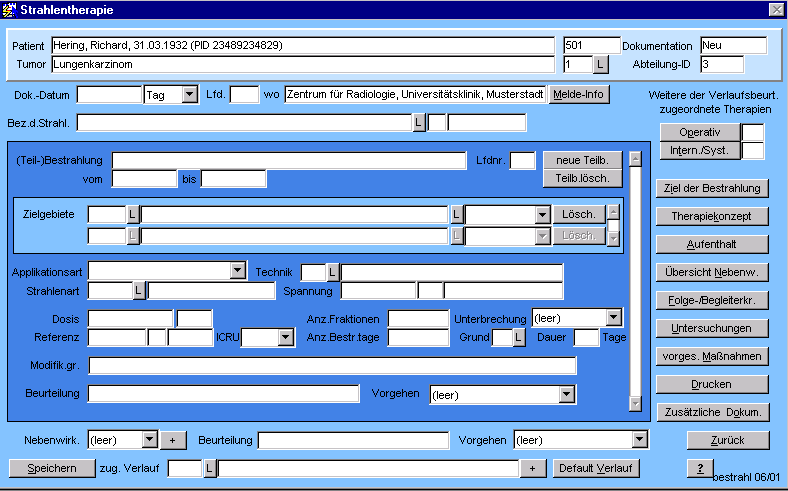Click the plus button left of Default Verlauf
The width and height of the screenshot is (788, 491).
(534, 468)
